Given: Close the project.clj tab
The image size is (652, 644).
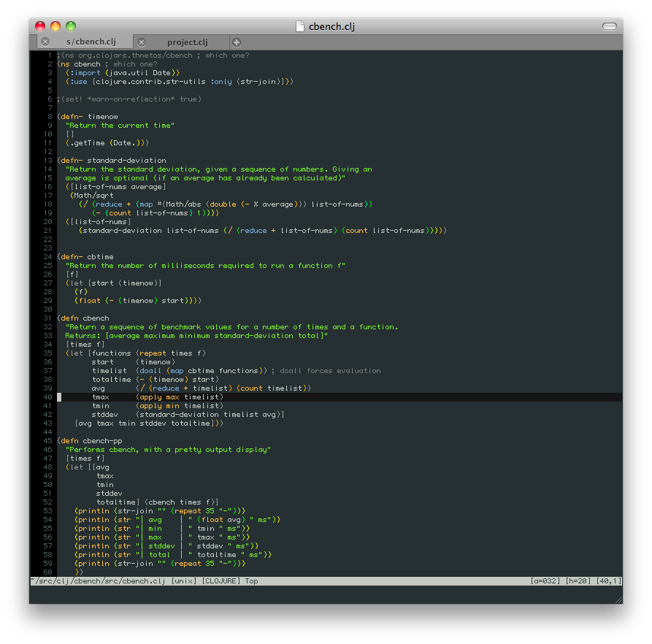Looking at the screenshot, I should (142, 42).
